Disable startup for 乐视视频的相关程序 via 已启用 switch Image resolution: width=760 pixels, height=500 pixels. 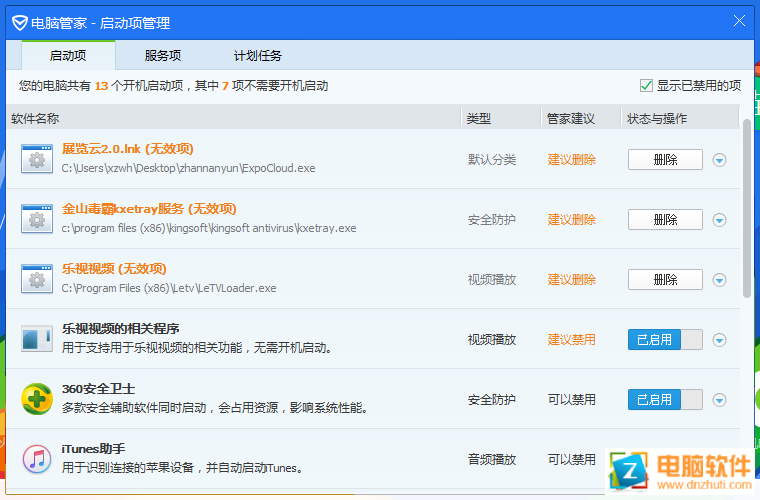tap(665, 340)
